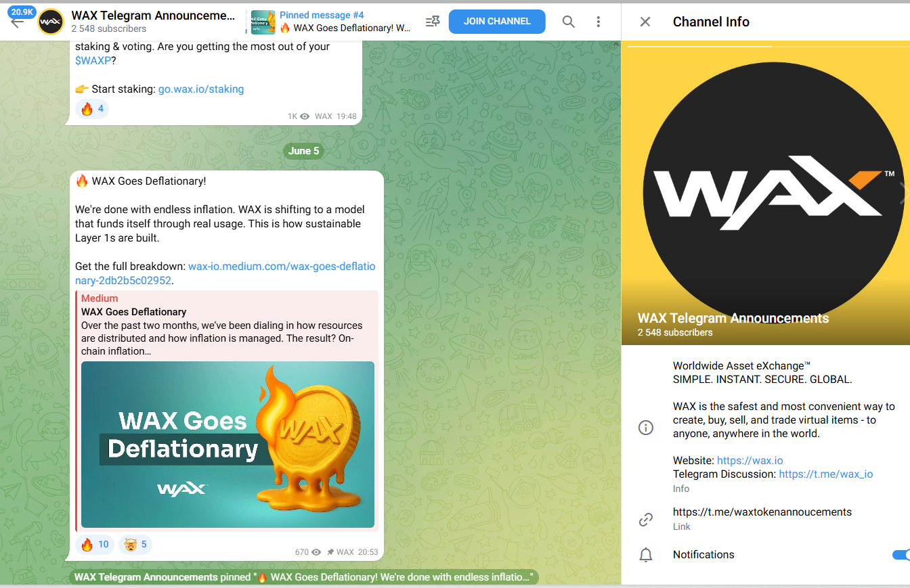Click the SIMPLE. INSTANT. SECURE. GLOBAL. text

point(762,380)
